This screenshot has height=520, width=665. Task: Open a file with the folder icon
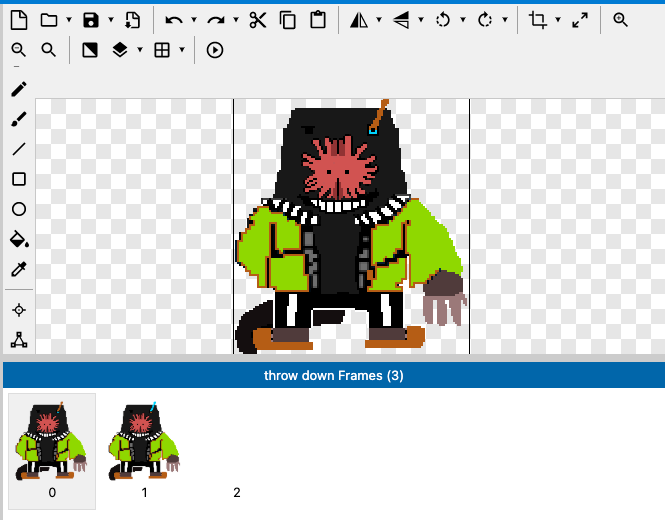coord(49,20)
